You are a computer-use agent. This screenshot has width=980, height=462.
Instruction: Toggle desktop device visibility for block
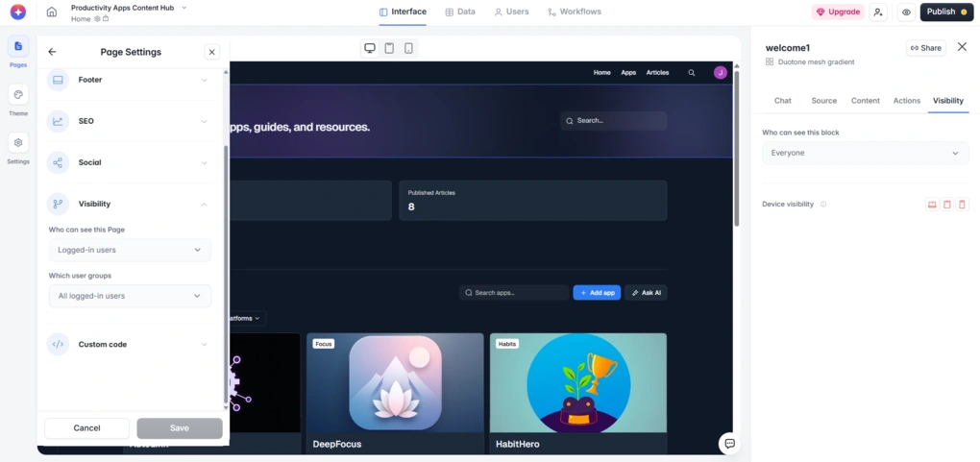pos(931,205)
